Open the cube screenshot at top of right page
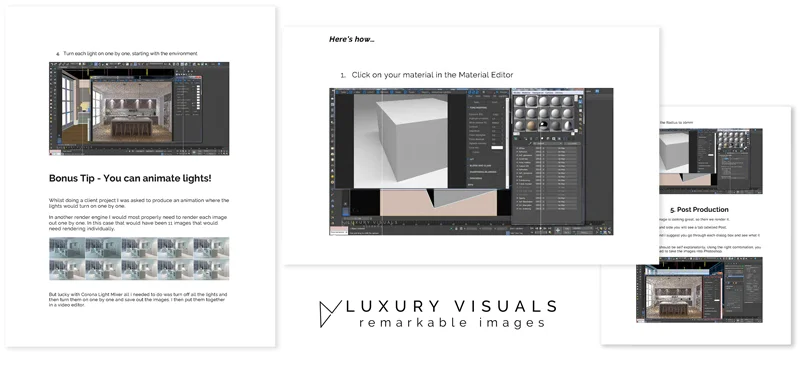 tap(711, 161)
